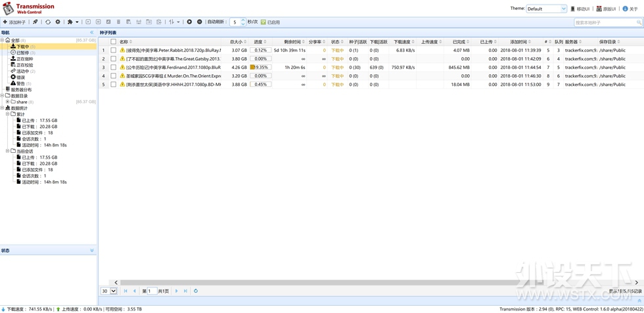Image resolution: width=644 pixels, height=313 pixels.
Task: Go to last page pager icon
Action: [185, 291]
